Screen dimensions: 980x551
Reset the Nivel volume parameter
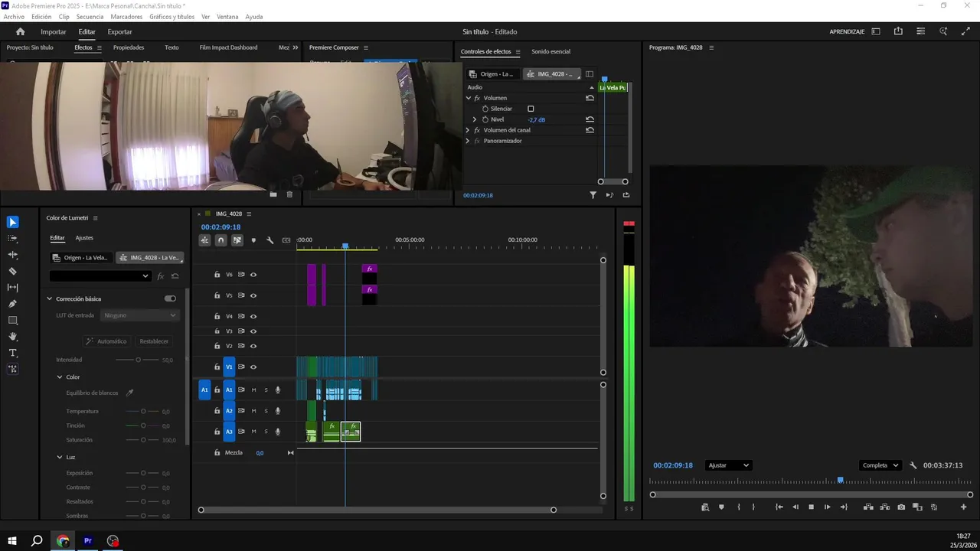point(590,119)
